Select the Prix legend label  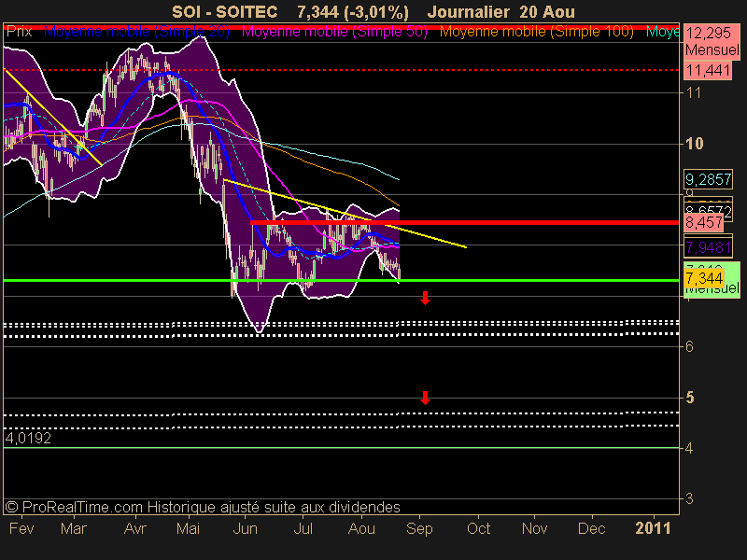coord(20,32)
